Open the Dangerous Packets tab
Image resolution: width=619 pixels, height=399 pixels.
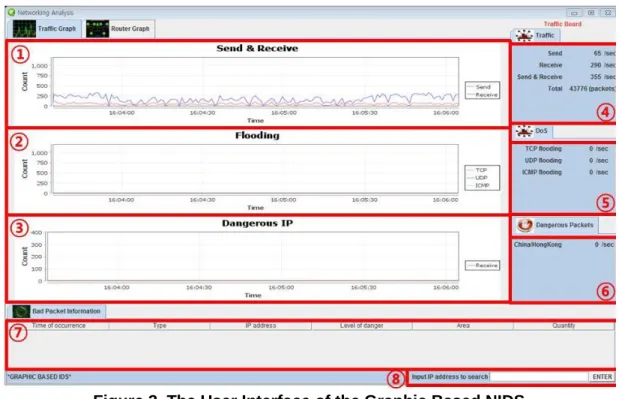tap(556, 225)
